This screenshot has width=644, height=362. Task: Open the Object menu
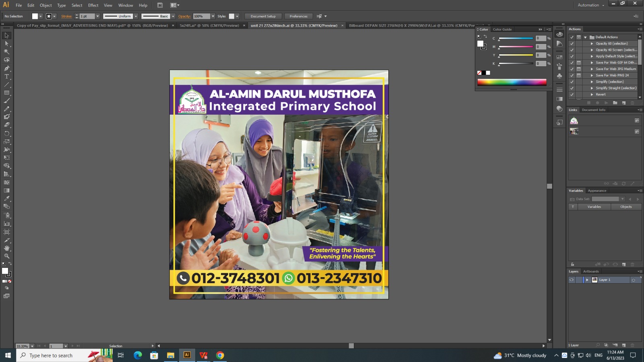[46, 5]
